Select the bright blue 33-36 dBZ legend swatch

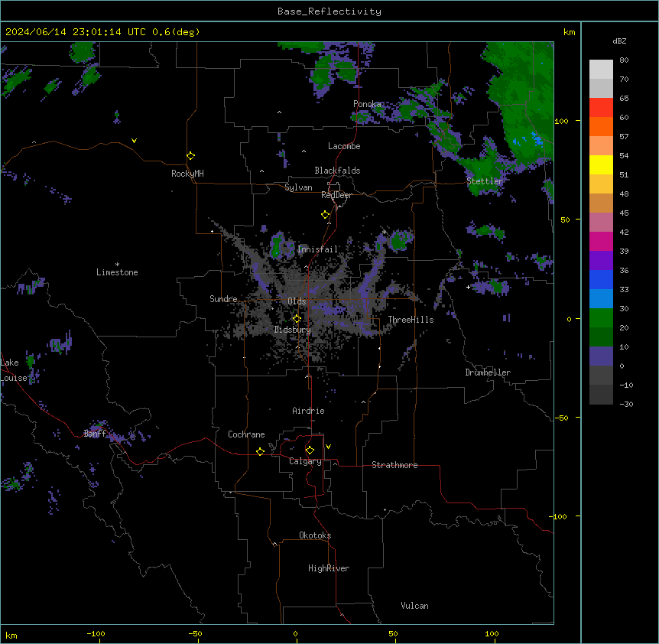[x=601, y=279]
